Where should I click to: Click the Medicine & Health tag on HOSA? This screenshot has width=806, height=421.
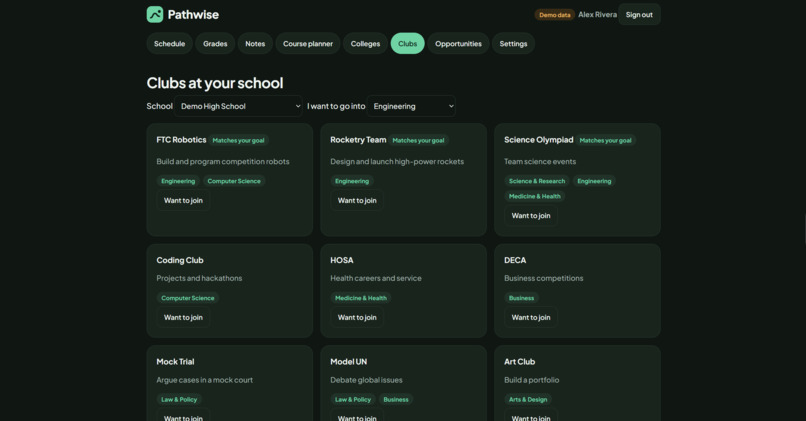[x=361, y=298]
